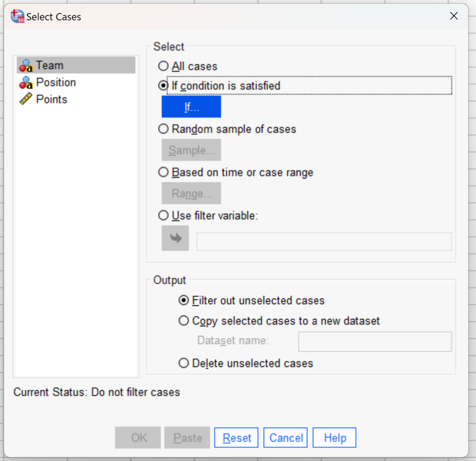Viewport: 476px width, 461px height.
Task: Click the Paste button
Action: [187, 437]
